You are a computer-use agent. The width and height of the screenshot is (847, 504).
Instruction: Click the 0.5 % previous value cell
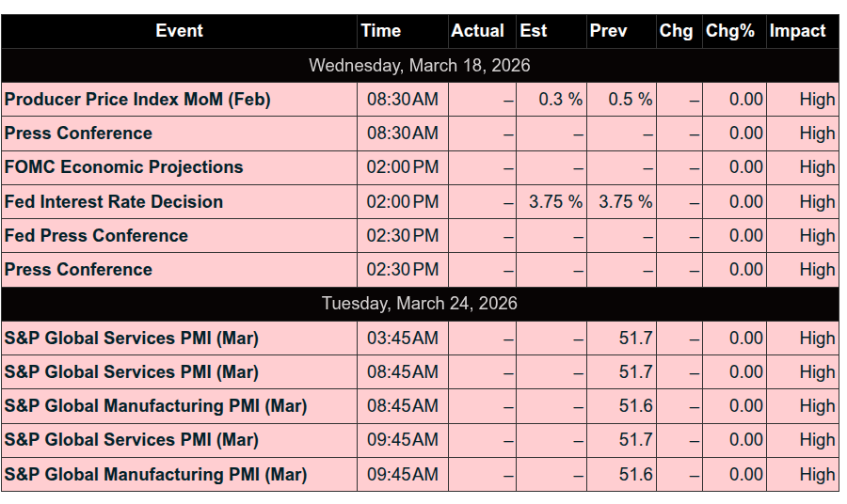(x=630, y=100)
